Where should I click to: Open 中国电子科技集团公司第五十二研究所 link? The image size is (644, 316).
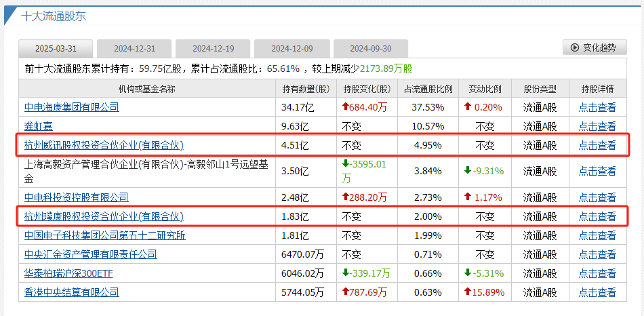tap(104, 235)
